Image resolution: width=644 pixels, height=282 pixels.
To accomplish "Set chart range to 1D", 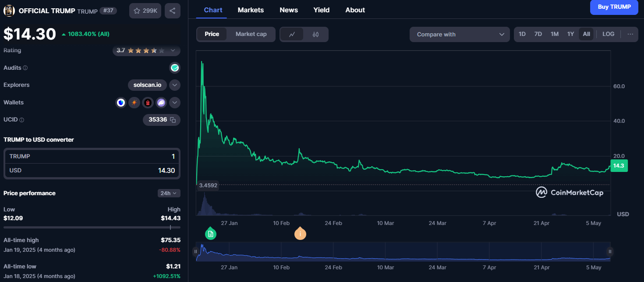I will pyautogui.click(x=522, y=34).
